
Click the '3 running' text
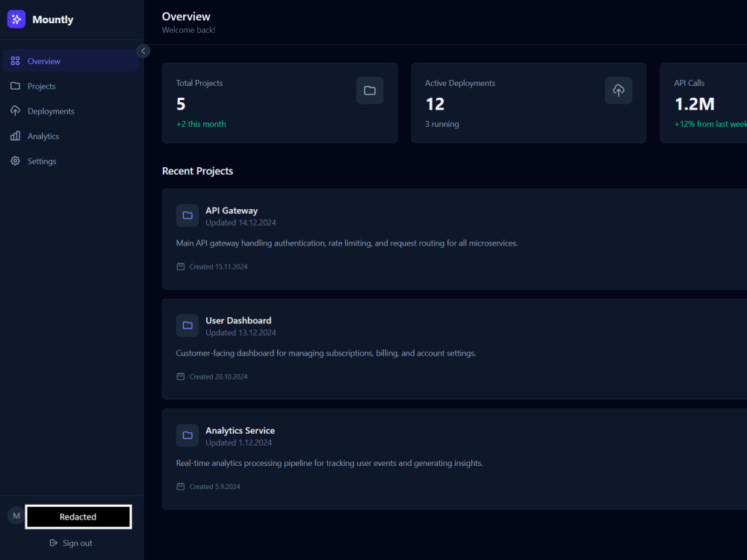point(442,124)
